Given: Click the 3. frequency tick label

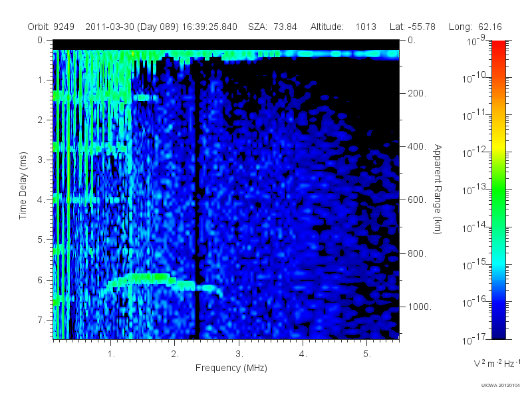Looking at the screenshot, I should pyautogui.click(x=239, y=354).
